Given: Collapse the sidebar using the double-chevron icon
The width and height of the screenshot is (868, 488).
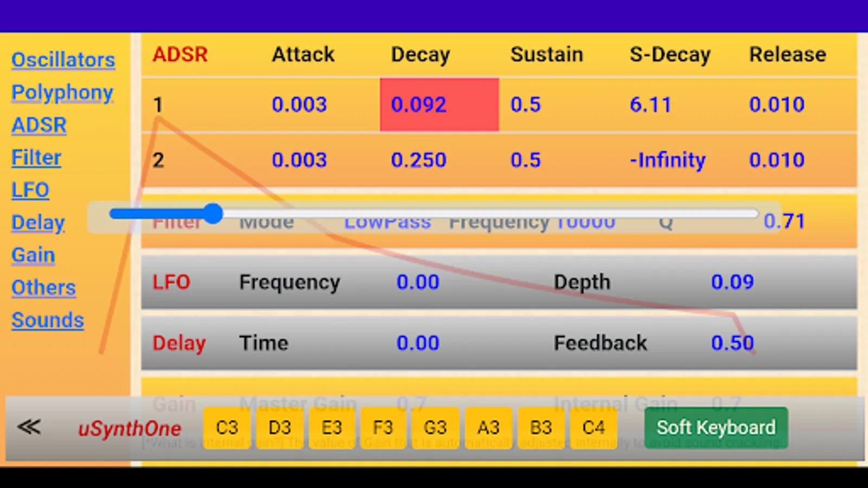Looking at the screenshot, I should point(29,427).
